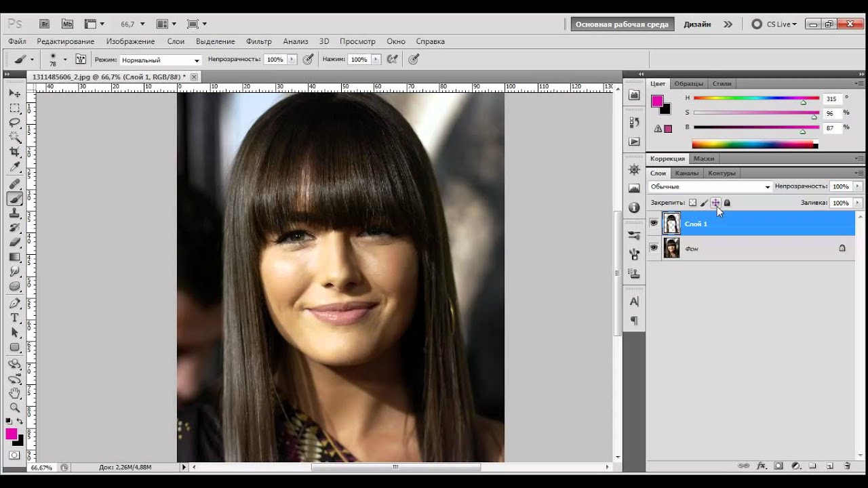This screenshot has width=868, height=488.
Task: Activate the Zoom magnifier tool
Action: point(14,407)
